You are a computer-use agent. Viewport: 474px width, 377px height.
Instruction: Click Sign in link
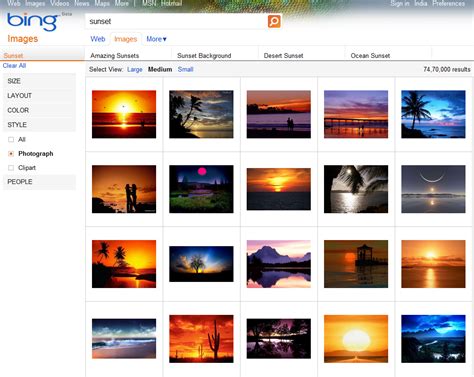click(400, 3)
